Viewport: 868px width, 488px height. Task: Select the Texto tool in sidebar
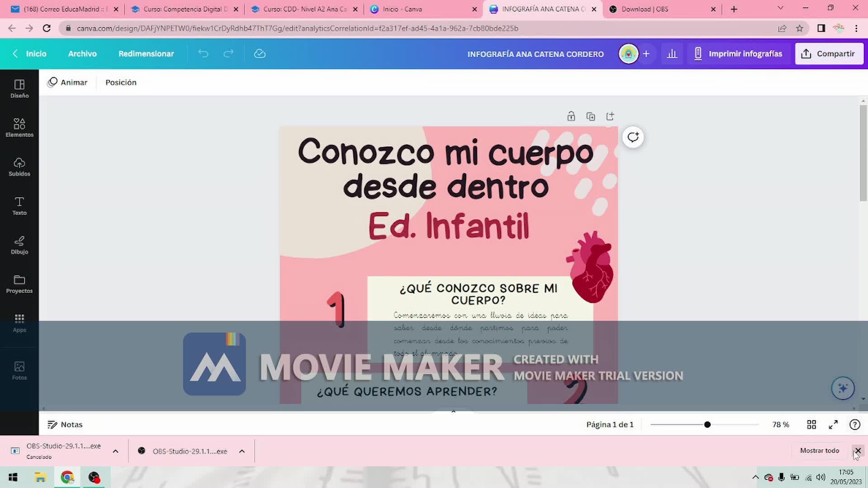point(19,206)
